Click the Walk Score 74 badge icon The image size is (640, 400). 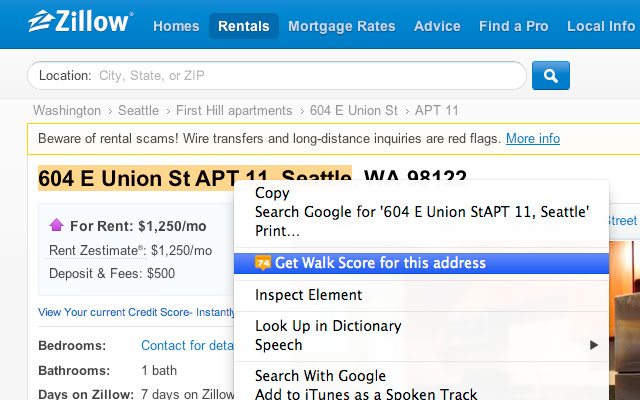point(262,263)
